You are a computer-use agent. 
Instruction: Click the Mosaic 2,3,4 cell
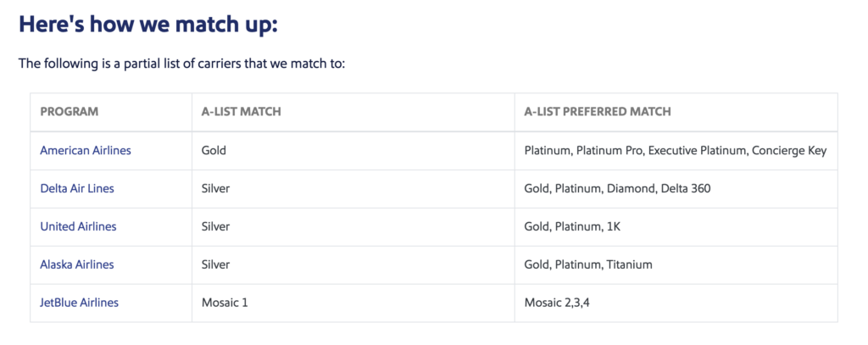[557, 303]
